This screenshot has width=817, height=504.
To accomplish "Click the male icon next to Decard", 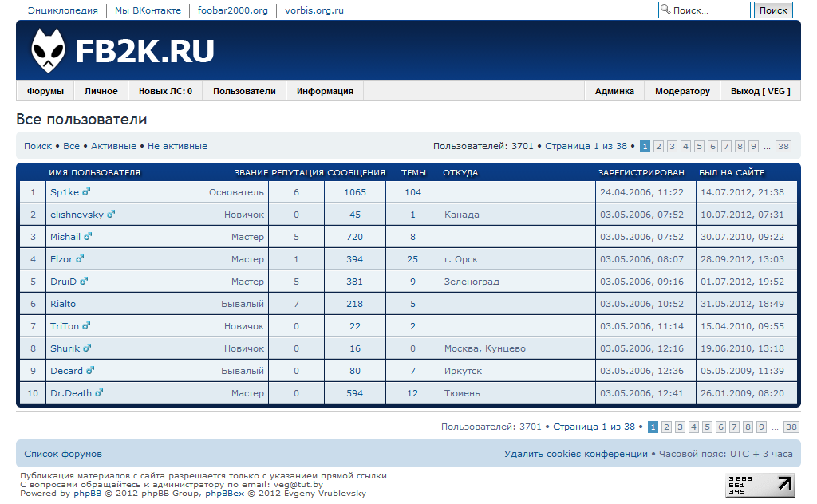I will 91,370.
